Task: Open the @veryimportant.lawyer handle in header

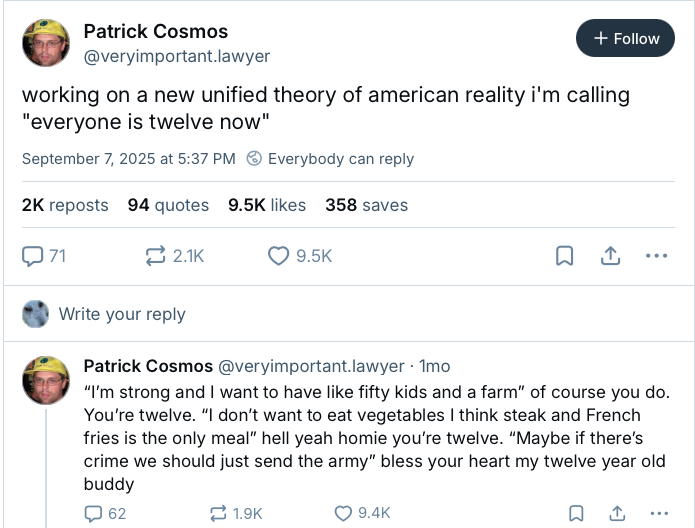Action: click(x=176, y=56)
